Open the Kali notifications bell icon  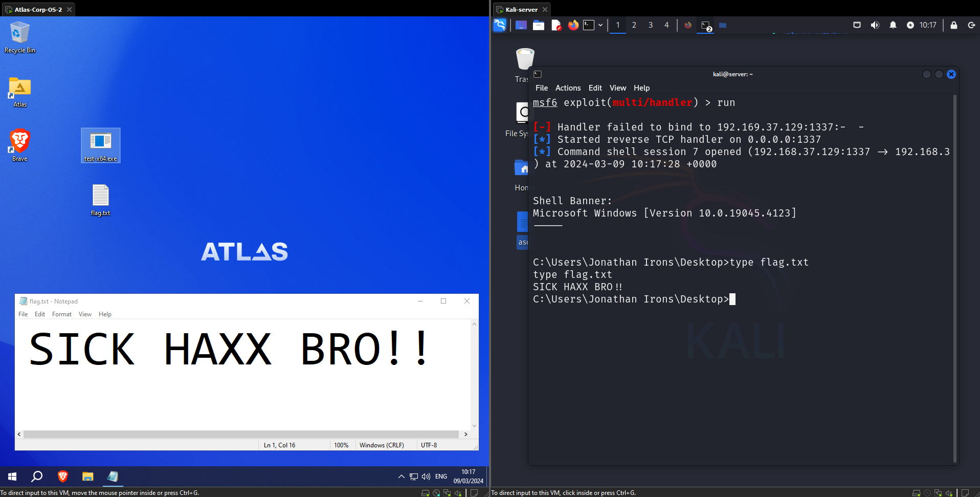click(x=893, y=25)
